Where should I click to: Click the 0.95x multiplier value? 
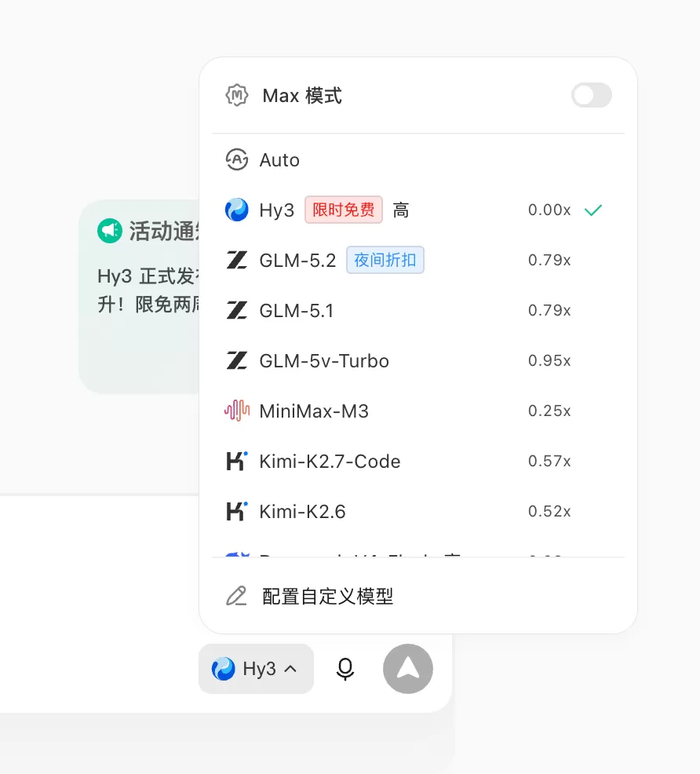click(x=549, y=361)
